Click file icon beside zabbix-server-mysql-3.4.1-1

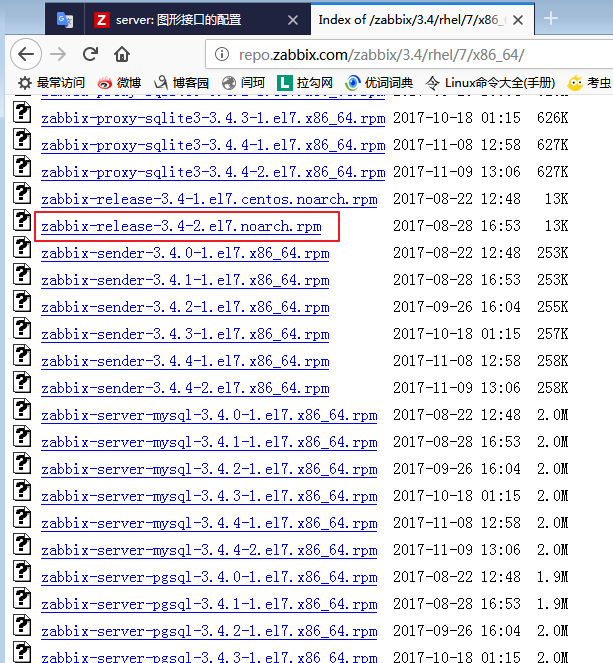tap(22, 436)
